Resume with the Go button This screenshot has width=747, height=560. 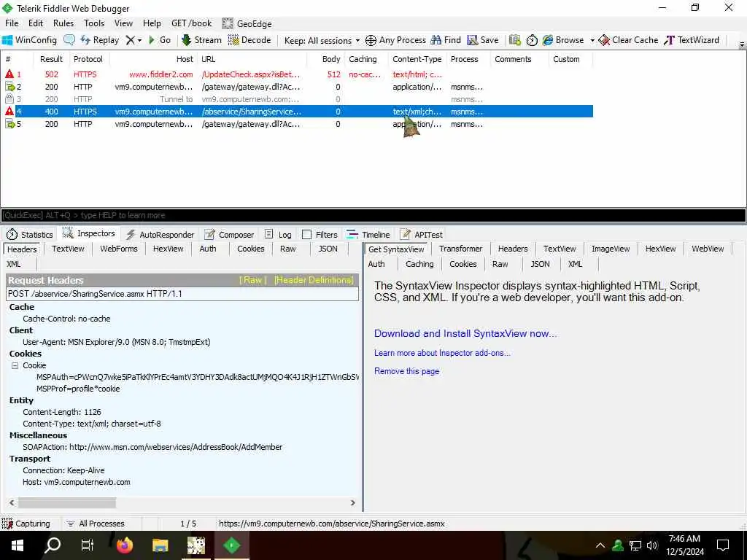(x=160, y=40)
